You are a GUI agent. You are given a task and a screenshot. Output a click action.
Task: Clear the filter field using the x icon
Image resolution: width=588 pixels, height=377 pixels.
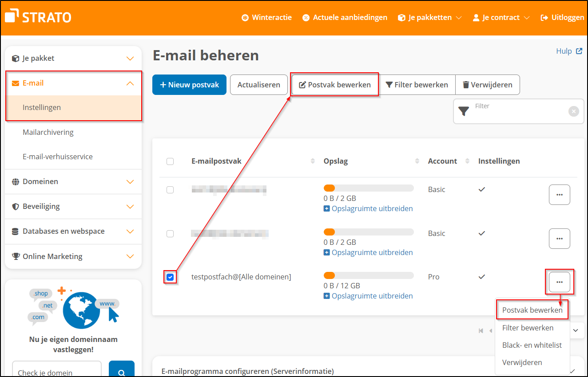coord(573,111)
